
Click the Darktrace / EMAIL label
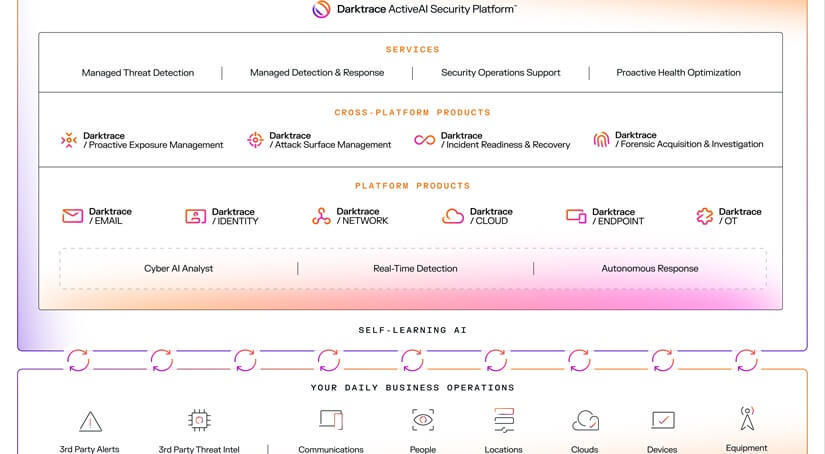(x=110, y=216)
